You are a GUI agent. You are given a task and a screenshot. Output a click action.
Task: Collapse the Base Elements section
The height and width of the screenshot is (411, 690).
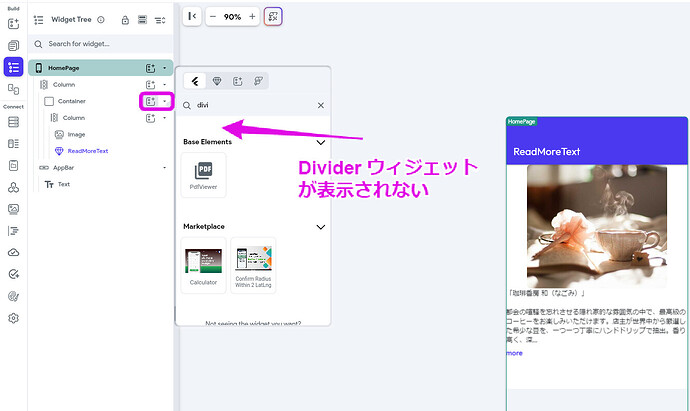[321, 142]
